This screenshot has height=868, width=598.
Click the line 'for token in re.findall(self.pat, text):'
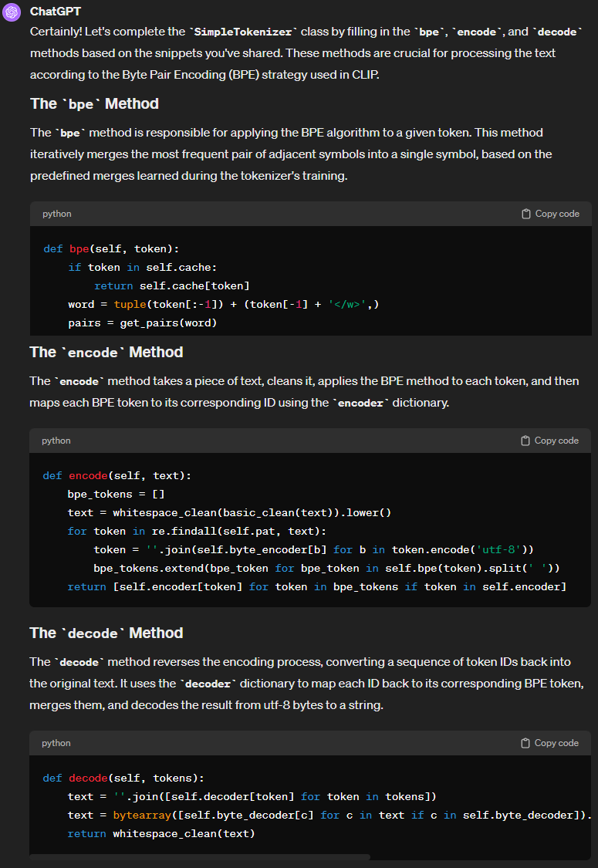197,532
